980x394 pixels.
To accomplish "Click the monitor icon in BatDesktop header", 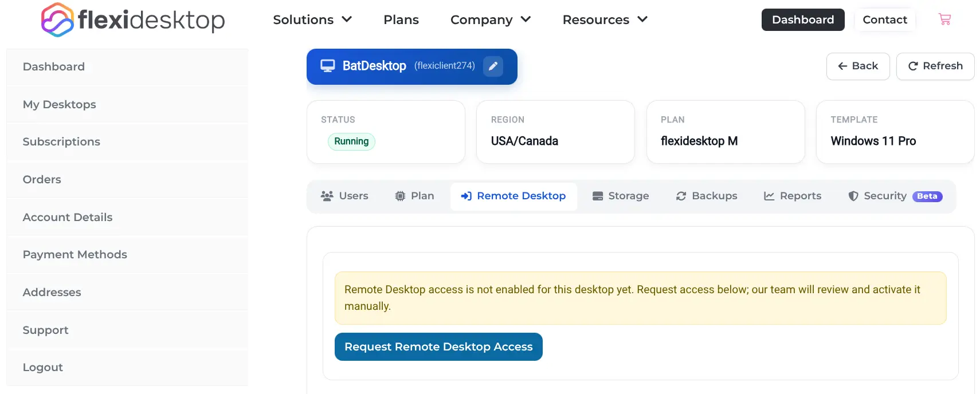I will [328, 66].
